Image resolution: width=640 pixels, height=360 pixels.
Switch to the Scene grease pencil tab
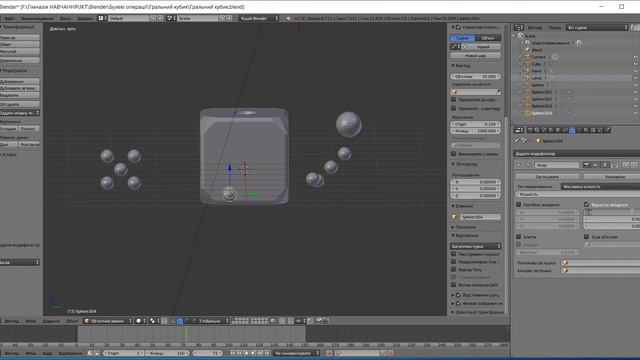click(462, 38)
